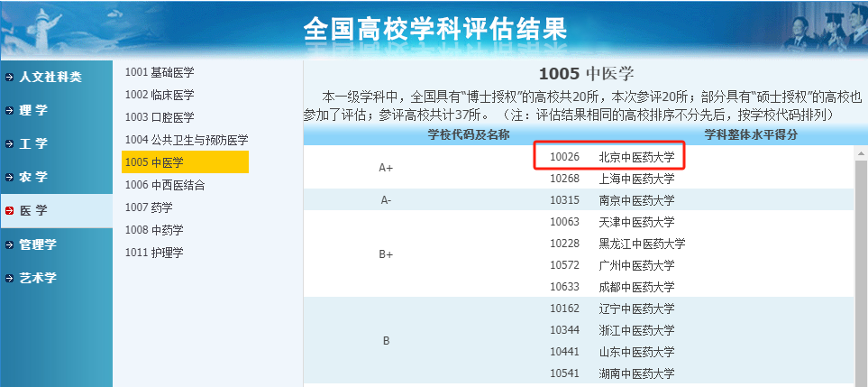The width and height of the screenshot is (868, 387).
Task: Click arrow icon beside 理学
Action: (9, 111)
